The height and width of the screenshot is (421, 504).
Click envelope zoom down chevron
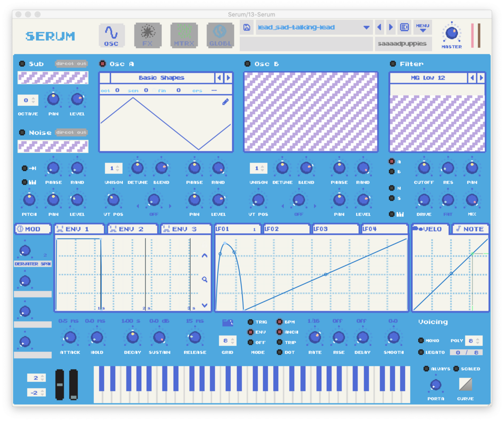[x=205, y=305]
